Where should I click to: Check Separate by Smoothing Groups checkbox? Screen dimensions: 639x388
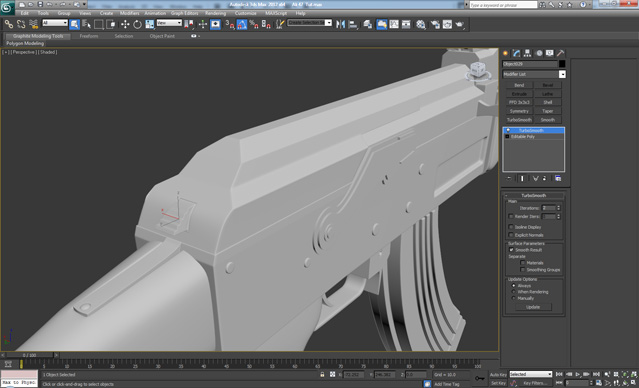[x=523, y=270]
